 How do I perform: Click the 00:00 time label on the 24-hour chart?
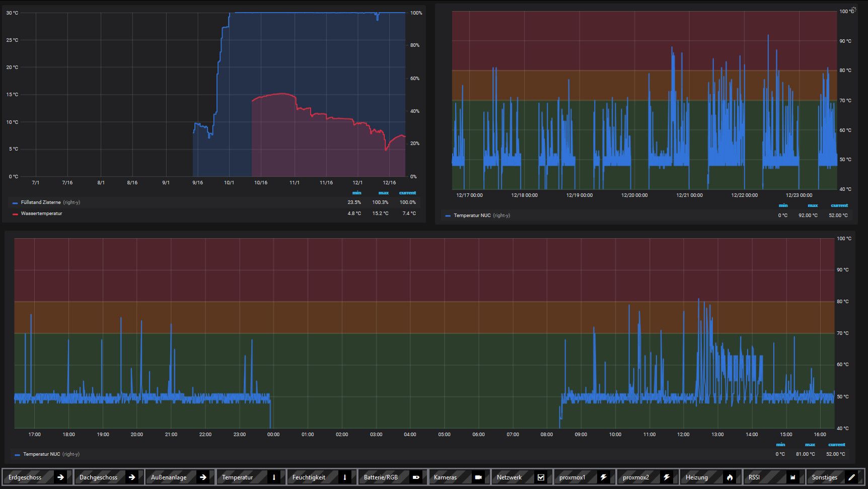[x=273, y=435]
